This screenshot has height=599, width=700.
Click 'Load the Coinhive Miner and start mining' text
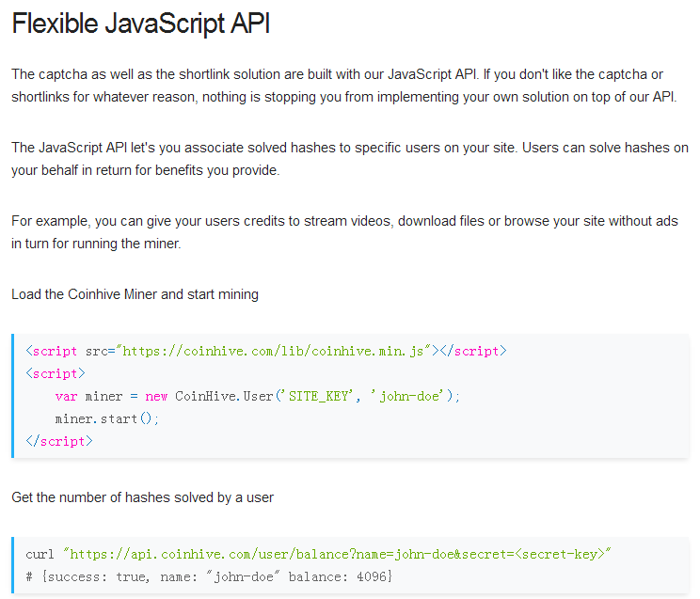click(x=135, y=294)
